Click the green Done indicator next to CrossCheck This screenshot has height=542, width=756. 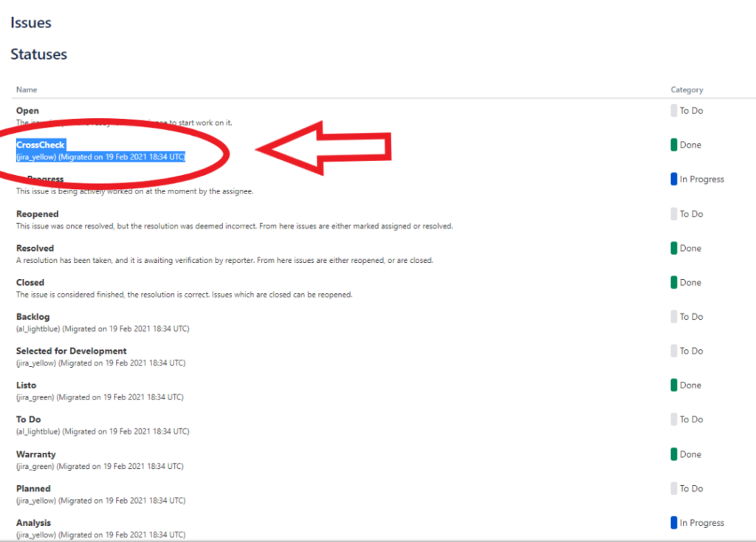pos(675,145)
